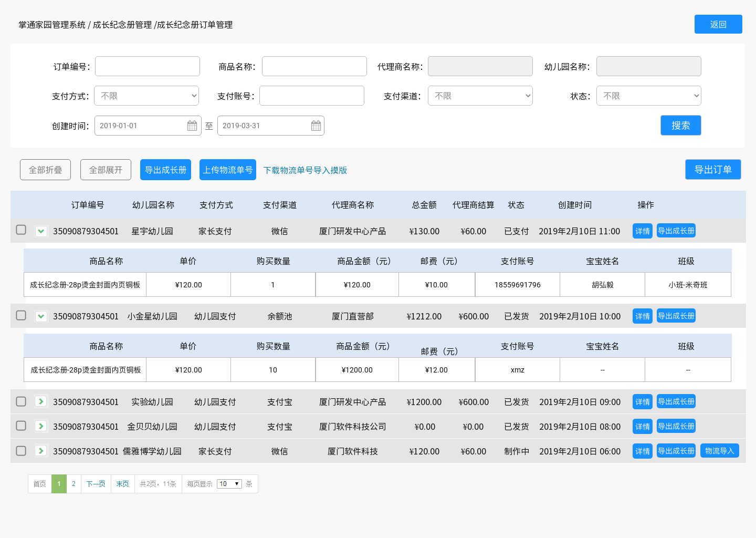The width and height of the screenshot is (756, 538).
Task: Focus the 支付账号 input field
Action: [312, 96]
